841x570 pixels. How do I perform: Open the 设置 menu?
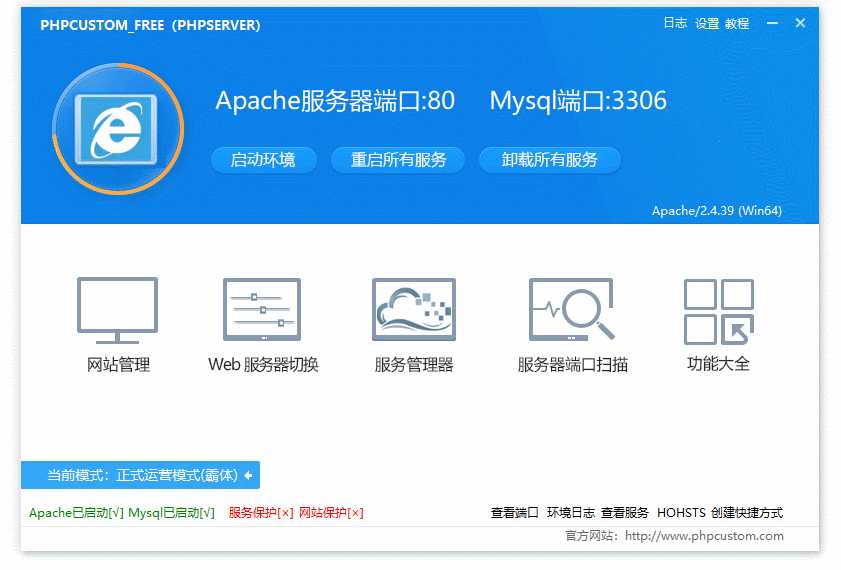pos(707,24)
